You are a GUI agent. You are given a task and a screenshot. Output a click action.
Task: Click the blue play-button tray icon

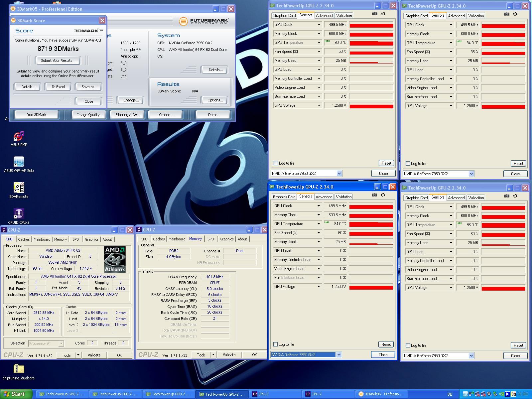click(507, 394)
